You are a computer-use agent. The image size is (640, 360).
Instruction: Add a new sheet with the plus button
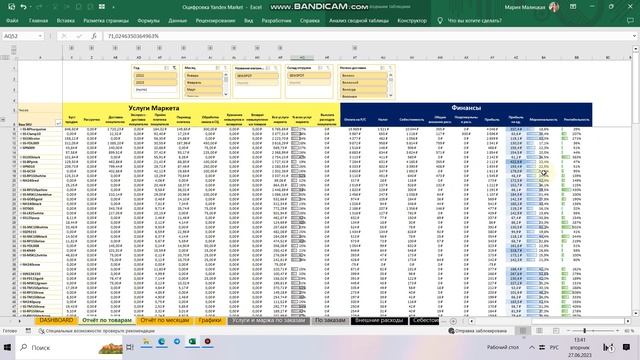(453, 321)
